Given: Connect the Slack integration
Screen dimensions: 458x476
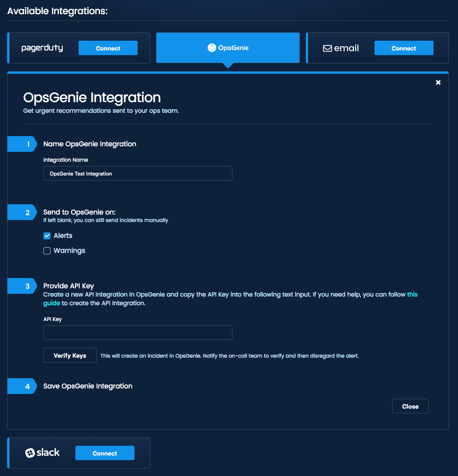Looking at the screenshot, I should pyautogui.click(x=105, y=453).
